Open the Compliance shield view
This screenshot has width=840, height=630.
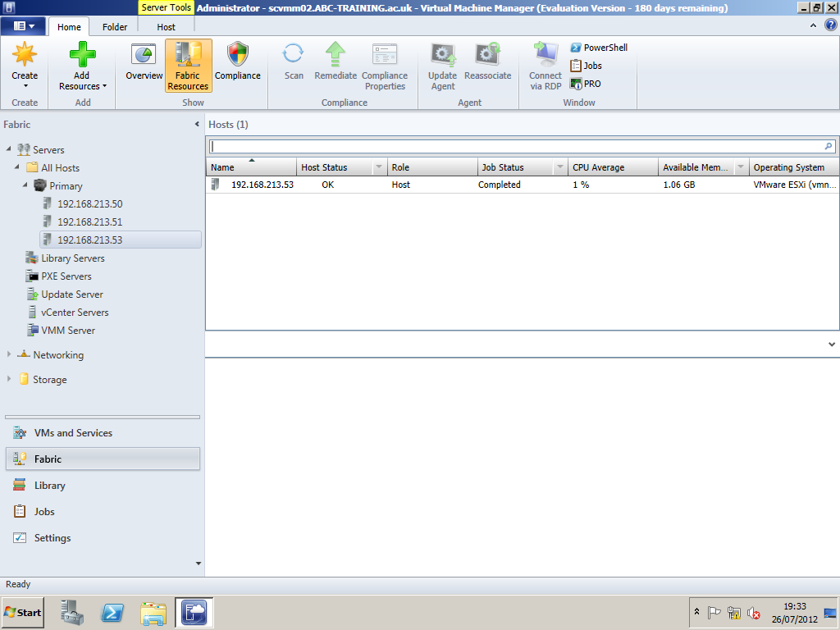tap(238, 62)
